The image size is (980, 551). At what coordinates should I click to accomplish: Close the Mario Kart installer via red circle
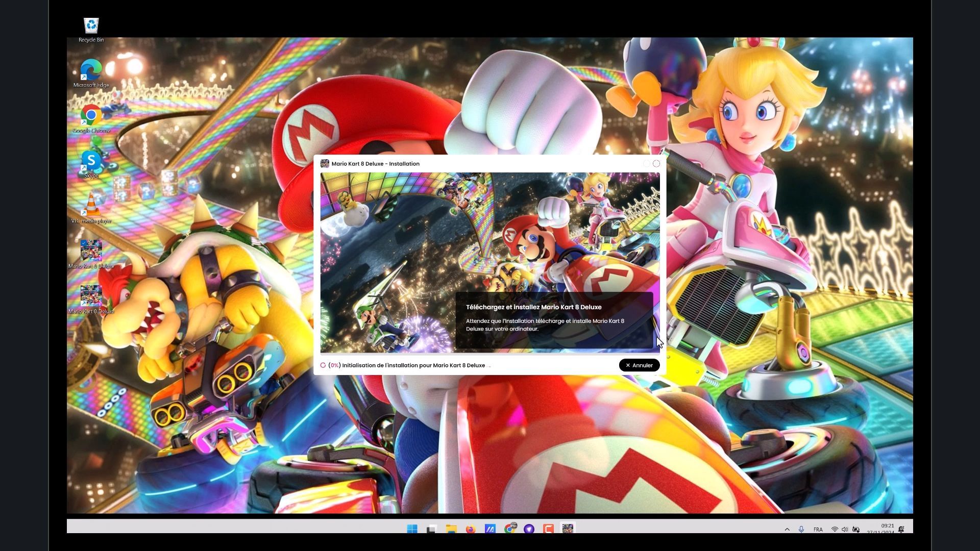click(656, 164)
